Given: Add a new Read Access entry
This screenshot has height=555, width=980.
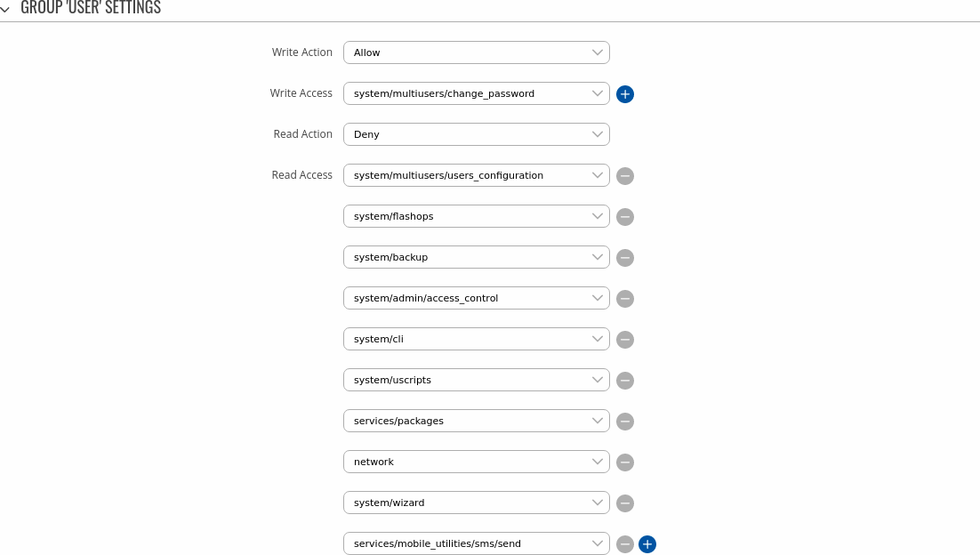Looking at the screenshot, I should 647,544.
